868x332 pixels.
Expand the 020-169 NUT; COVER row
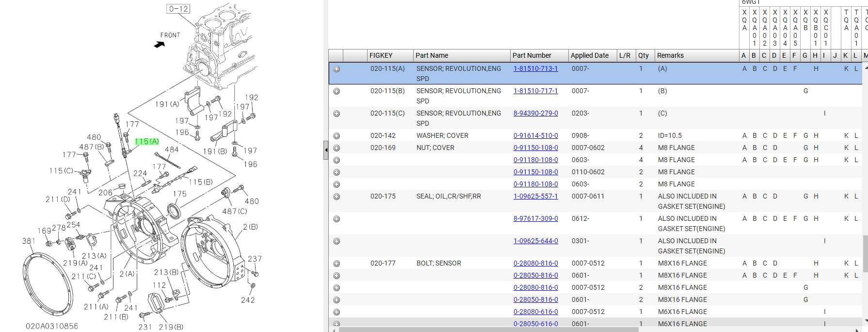click(x=337, y=148)
